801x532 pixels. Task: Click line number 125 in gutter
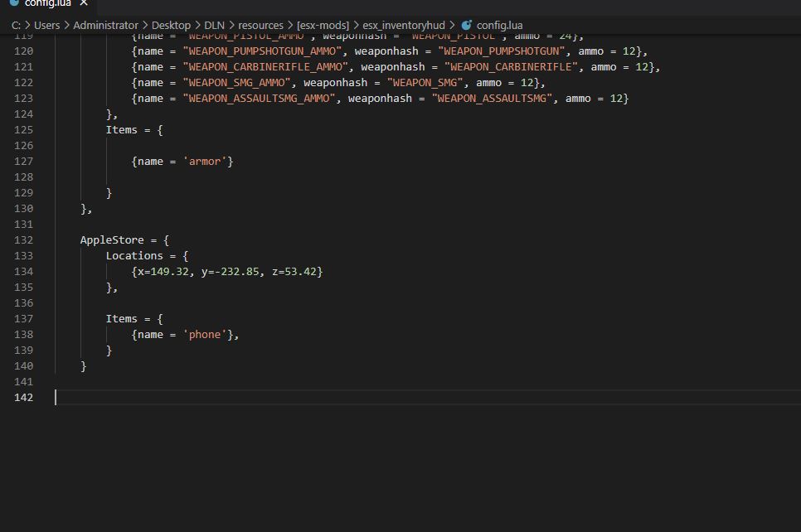23,129
